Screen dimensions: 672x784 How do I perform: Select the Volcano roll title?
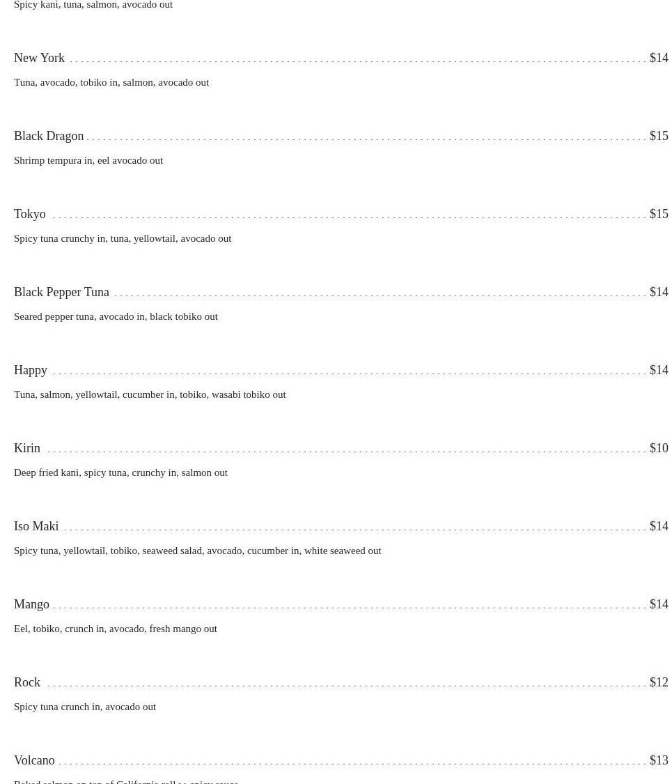34,760
